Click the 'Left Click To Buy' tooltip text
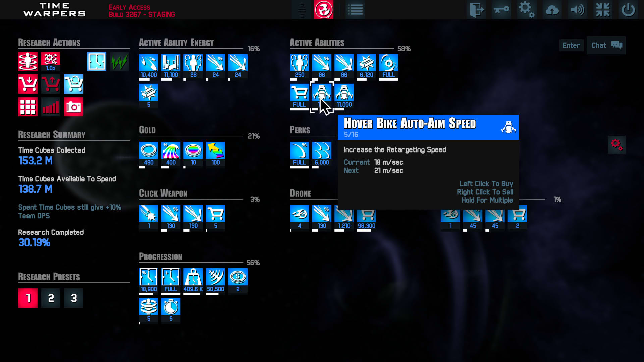The width and height of the screenshot is (644, 362). 486,184
